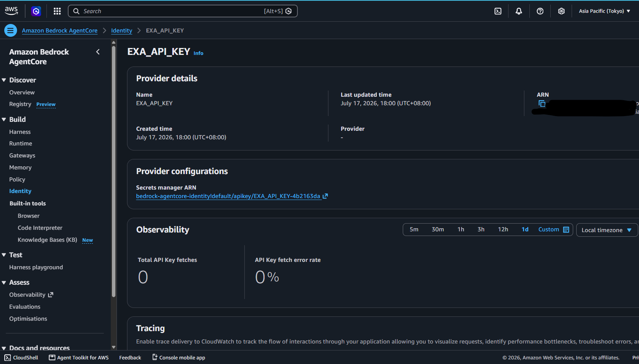Go to Identity breadcrumb
The width and height of the screenshot is (639, 364).
pyautogui.click(x=122, y=31)
